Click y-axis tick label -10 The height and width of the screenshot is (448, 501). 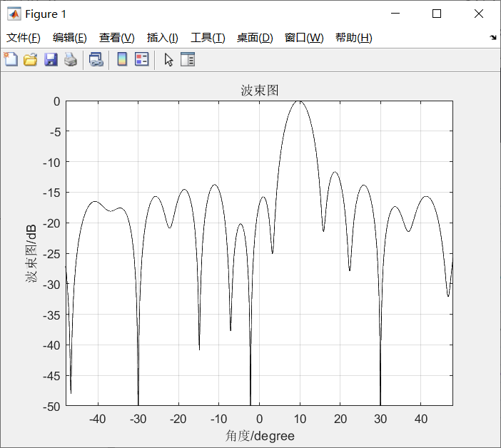(51, 163)
